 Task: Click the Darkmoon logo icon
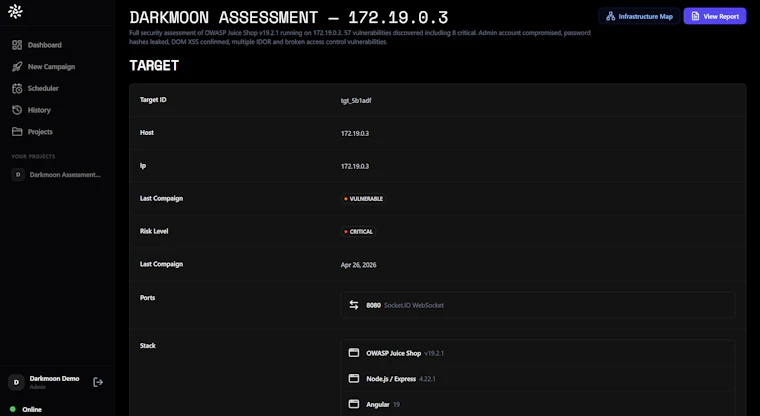pyautogui.click(x=16, y=12)
